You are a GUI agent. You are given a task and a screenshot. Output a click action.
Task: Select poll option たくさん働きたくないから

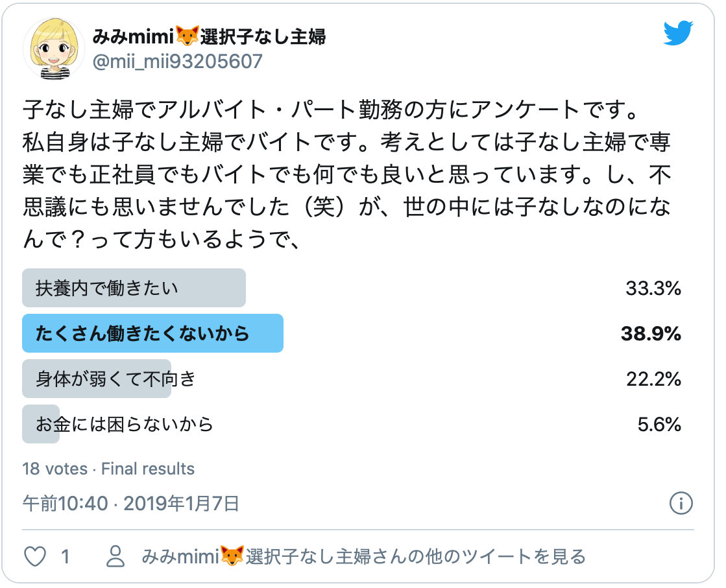[352, 334]
